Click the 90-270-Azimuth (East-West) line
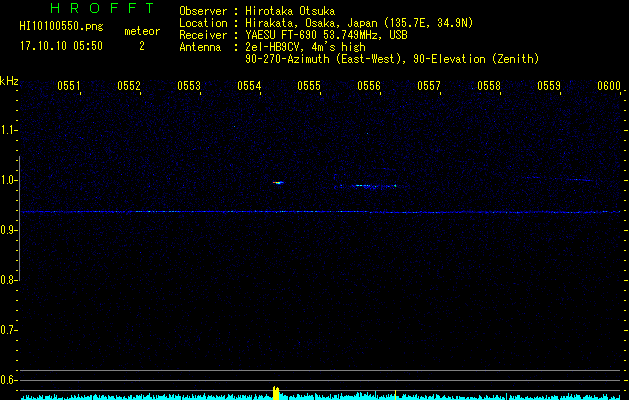Screen dimensions: 629x400 [392, 59]
